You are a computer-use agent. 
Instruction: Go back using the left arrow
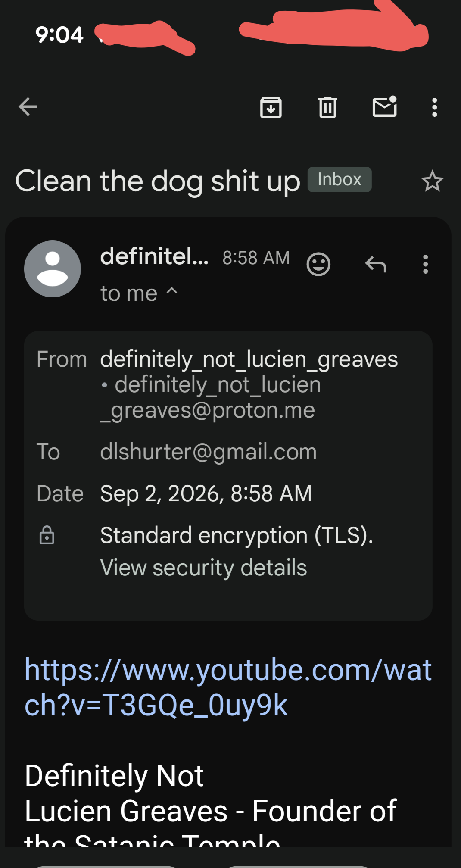point(28,107)
